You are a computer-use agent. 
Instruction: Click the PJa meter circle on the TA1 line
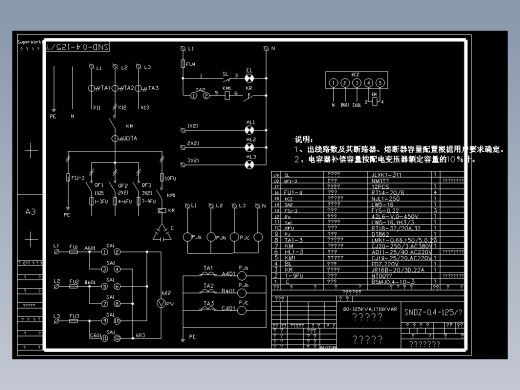pos(242,275)
